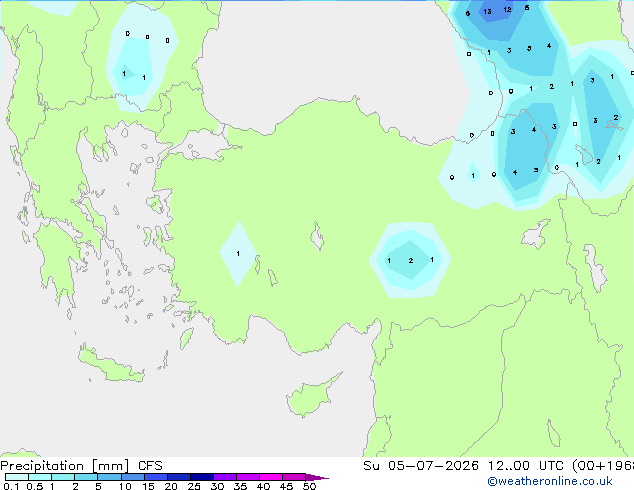Image resolution: width=634 pixels, height=490 pixels.
Task: Click the 2 value in central Turkey hexagon
Action: 411,260
